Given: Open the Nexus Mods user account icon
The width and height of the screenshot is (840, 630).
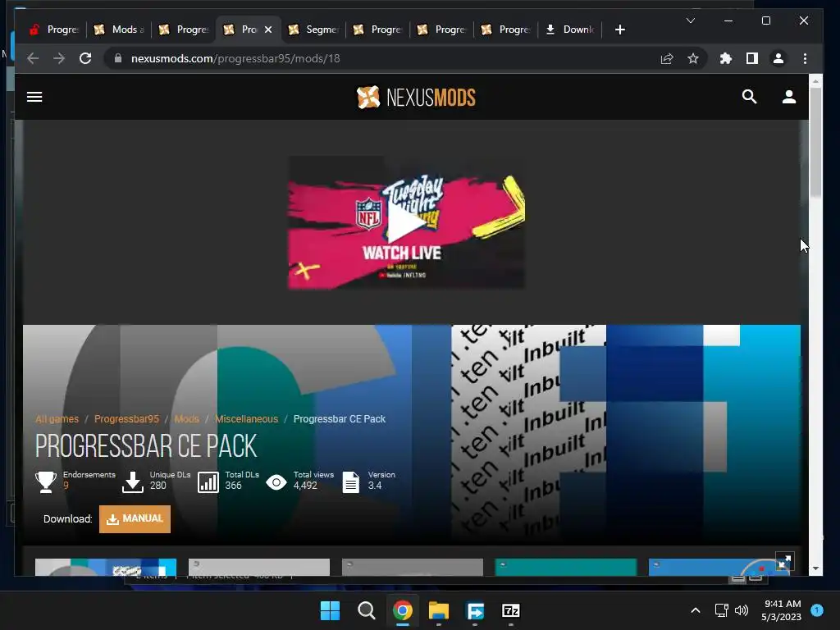Looking at the screenshot, I should pos(788,97).
